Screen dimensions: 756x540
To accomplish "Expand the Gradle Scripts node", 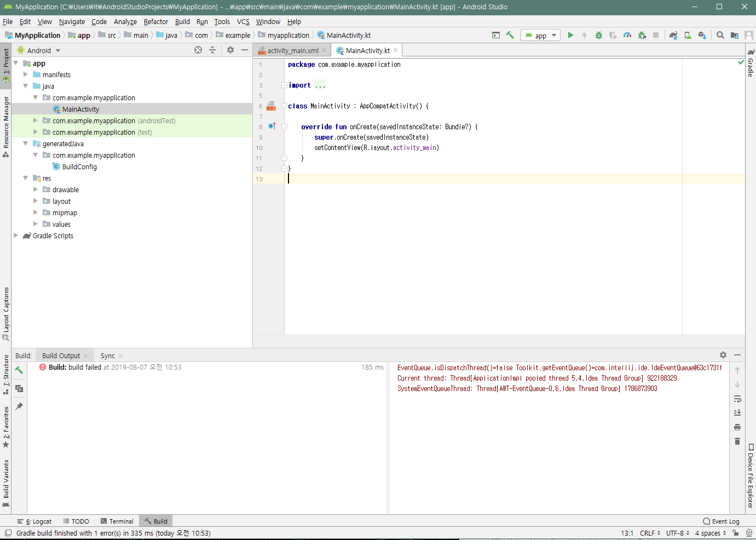I will point(16,235).
